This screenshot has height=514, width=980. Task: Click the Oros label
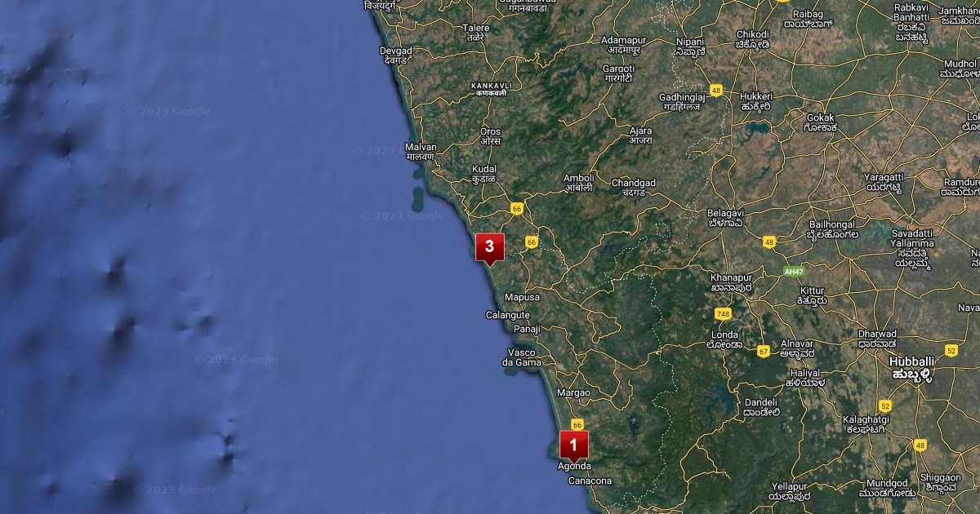490,135
